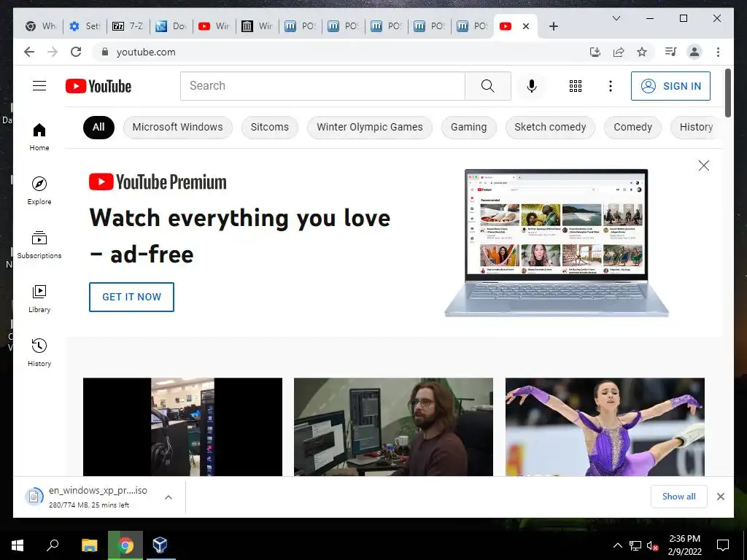Screen dimensions: 747x560
Task: Select the Comedy chip
Action: pyautogui.click(x=632, y=127)
